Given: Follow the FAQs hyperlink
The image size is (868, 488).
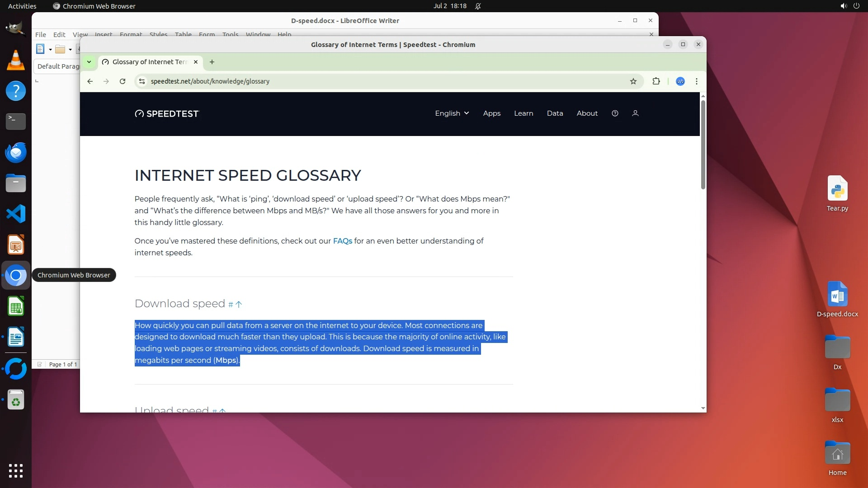Looking at the screenshot, I should coord(342,241).
